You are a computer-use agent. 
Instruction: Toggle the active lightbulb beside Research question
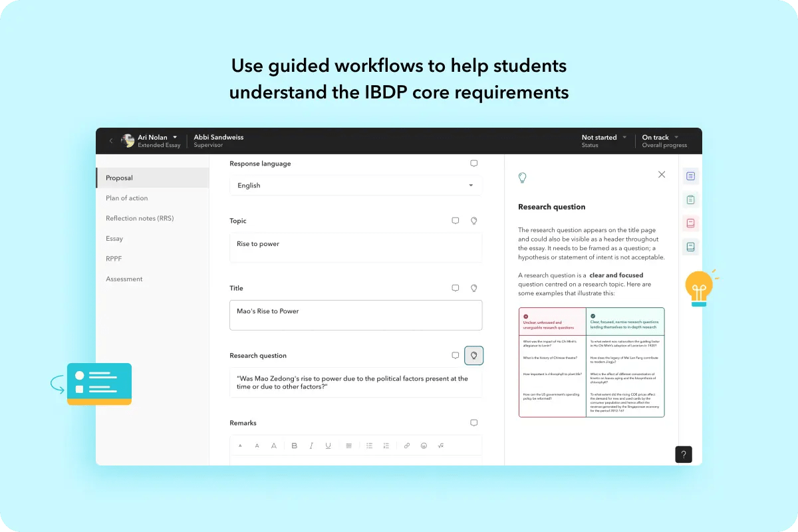click(x=473, y=355)
